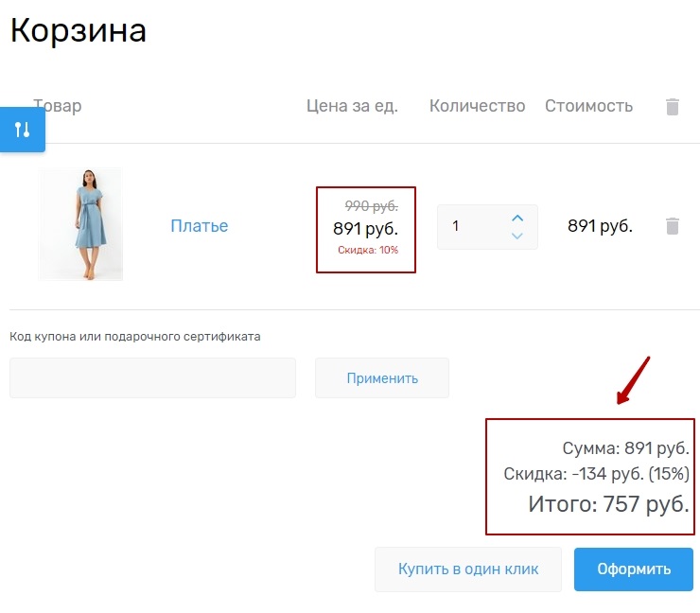Click the trash icon in the table header
The image size is (700, 613).
click(x=673, y=107)
